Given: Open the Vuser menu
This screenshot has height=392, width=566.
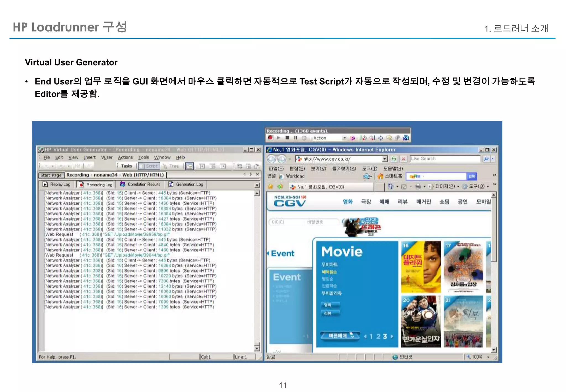Looking at the screenshot, I should click(x=107, y=157).
